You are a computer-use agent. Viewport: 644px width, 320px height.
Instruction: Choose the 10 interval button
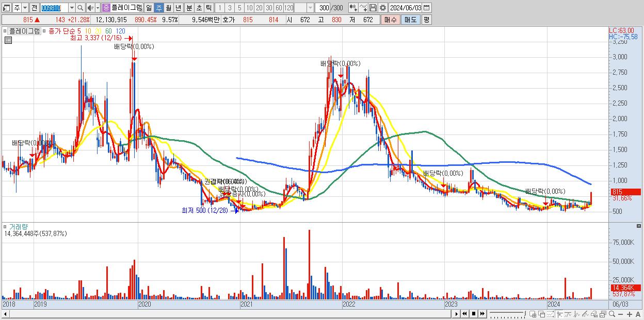point(249,8)
